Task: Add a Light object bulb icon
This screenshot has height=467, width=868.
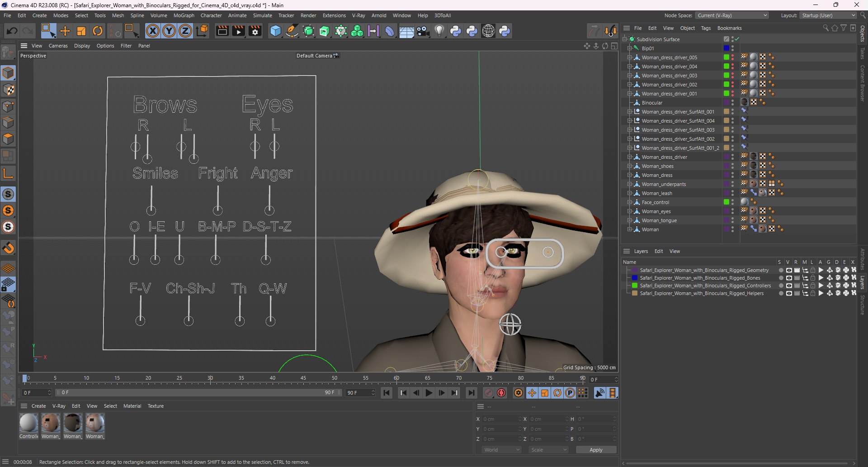Action: (439, 31)
